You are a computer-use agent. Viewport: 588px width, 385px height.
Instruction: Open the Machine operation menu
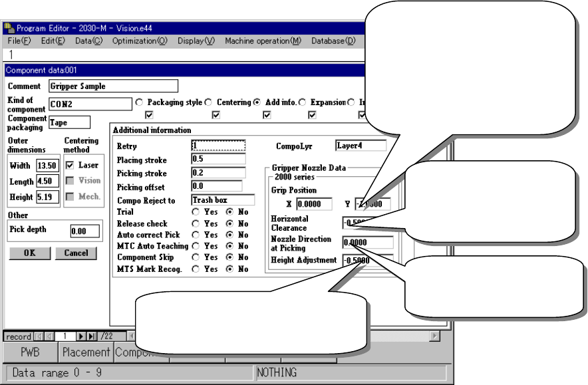263,41
